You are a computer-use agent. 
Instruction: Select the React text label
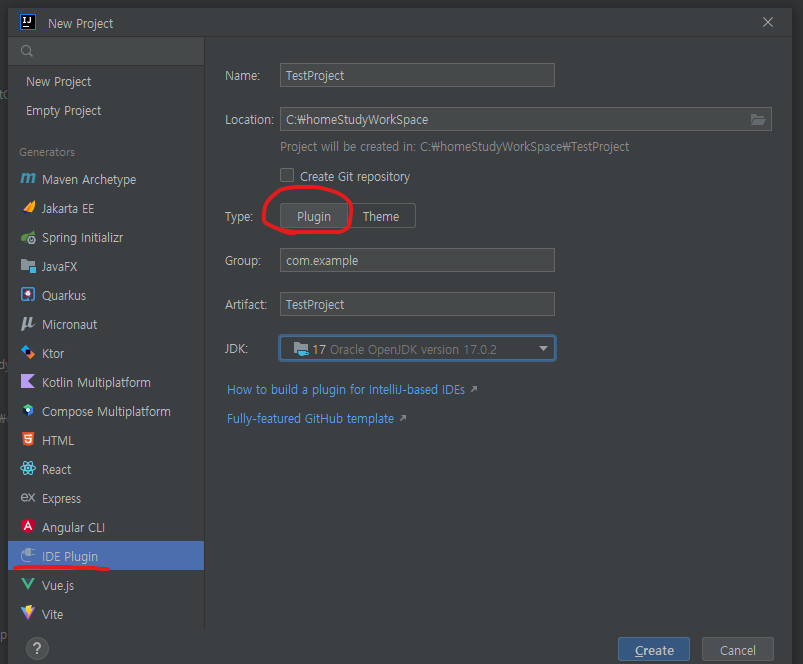[56, 469]
